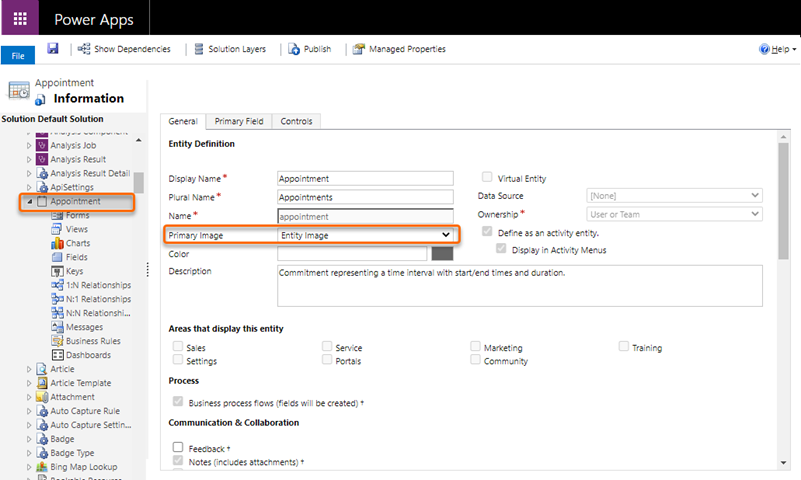This screenshot has width=801, height=480.
Task: Enable the Community area checkbox
Action: pyautogui.click(x=475, y=360)
